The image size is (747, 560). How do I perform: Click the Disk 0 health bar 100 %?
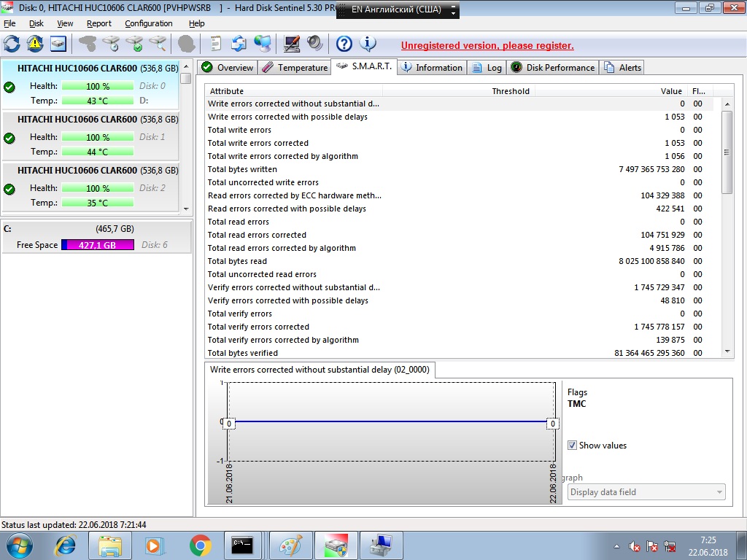point(97,86)
